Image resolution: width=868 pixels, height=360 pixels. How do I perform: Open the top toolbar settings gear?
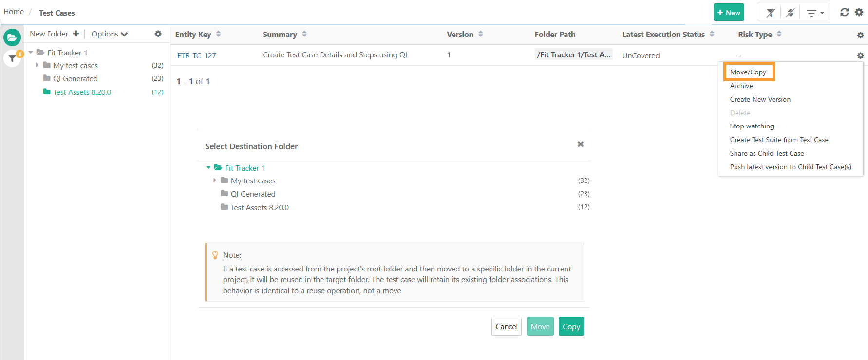pos(859,12)
